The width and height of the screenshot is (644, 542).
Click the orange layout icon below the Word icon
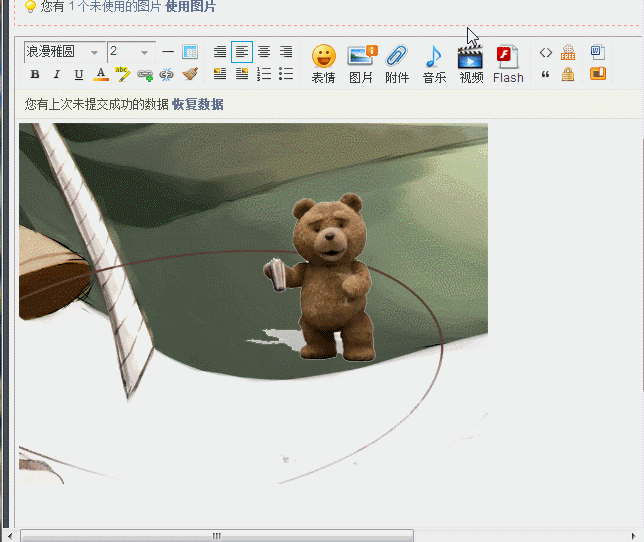coord(598,74)
